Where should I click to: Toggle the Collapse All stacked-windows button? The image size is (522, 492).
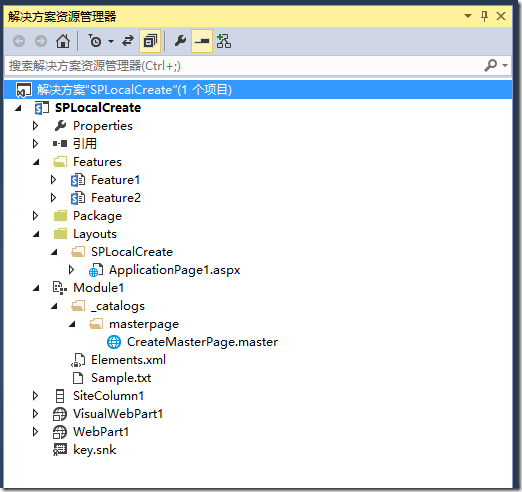[x=150, y=41]
